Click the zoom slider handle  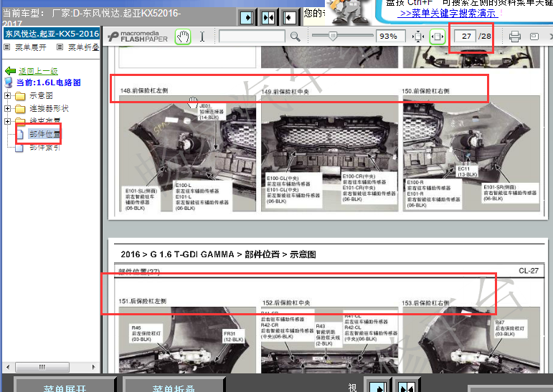point(333,36)
